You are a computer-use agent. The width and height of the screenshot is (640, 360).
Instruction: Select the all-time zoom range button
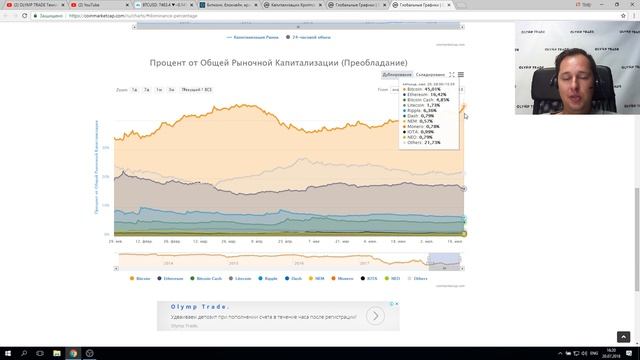click(197, 90)
